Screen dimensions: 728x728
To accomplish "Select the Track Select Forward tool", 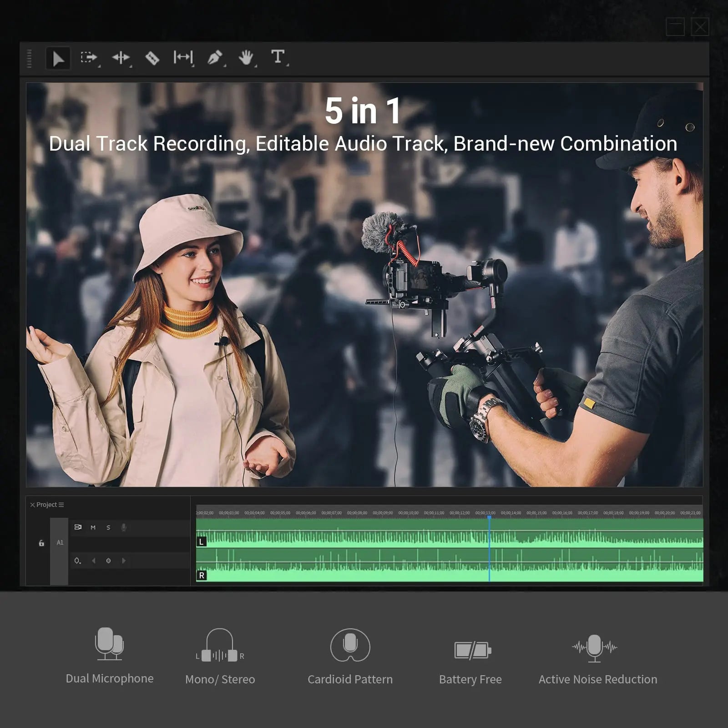I will coord(89,58).
